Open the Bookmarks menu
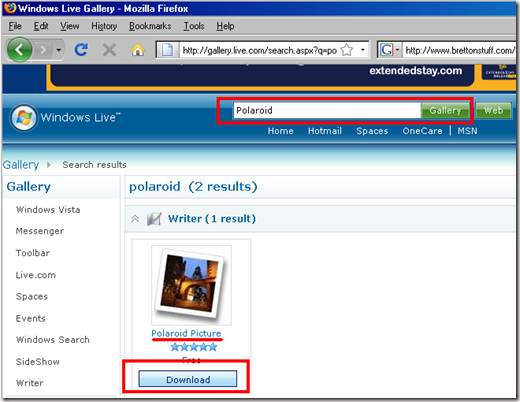 click(x=150, y=26)
